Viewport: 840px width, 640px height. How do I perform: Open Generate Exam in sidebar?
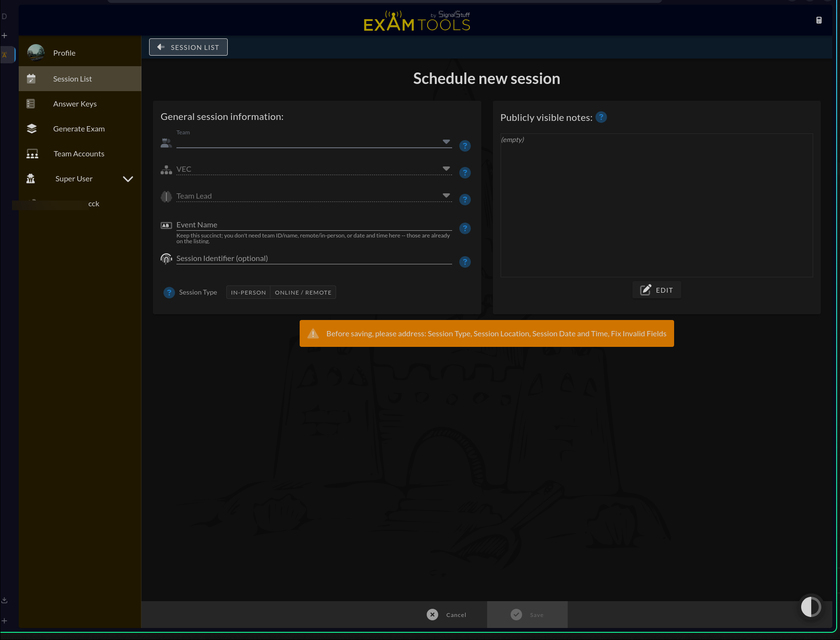tap(80, 129)
